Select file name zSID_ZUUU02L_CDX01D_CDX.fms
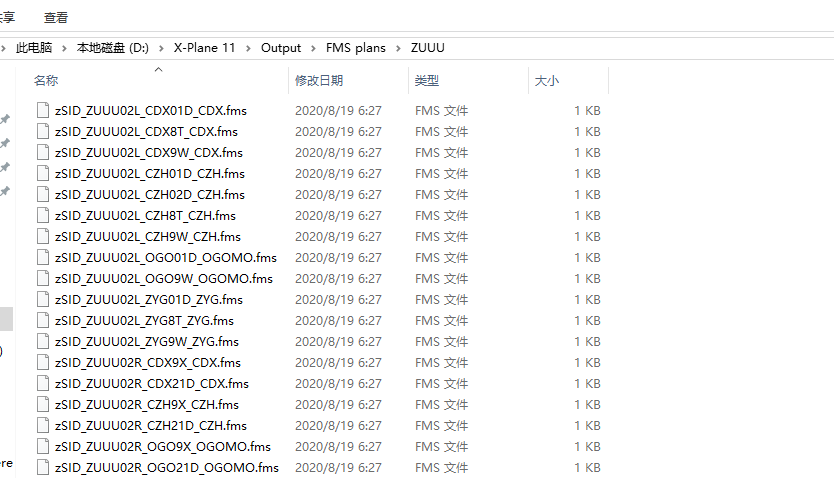This screenshot has height=478, width=834. click(x=151, y=111)
